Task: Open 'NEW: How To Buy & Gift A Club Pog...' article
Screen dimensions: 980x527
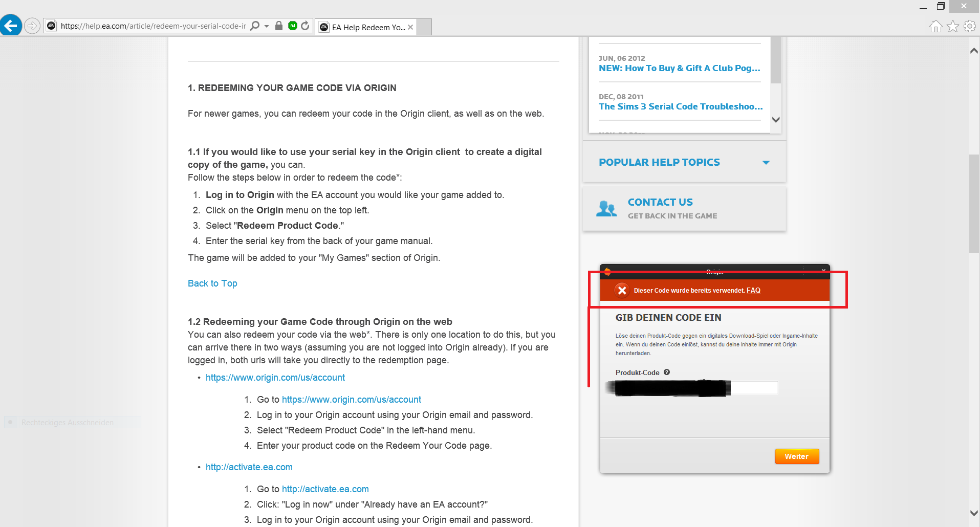Action: click(680, 68)
